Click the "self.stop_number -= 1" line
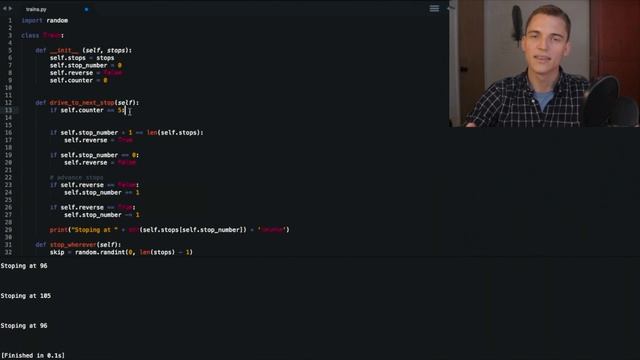640x360 pixels. (102, 215)
